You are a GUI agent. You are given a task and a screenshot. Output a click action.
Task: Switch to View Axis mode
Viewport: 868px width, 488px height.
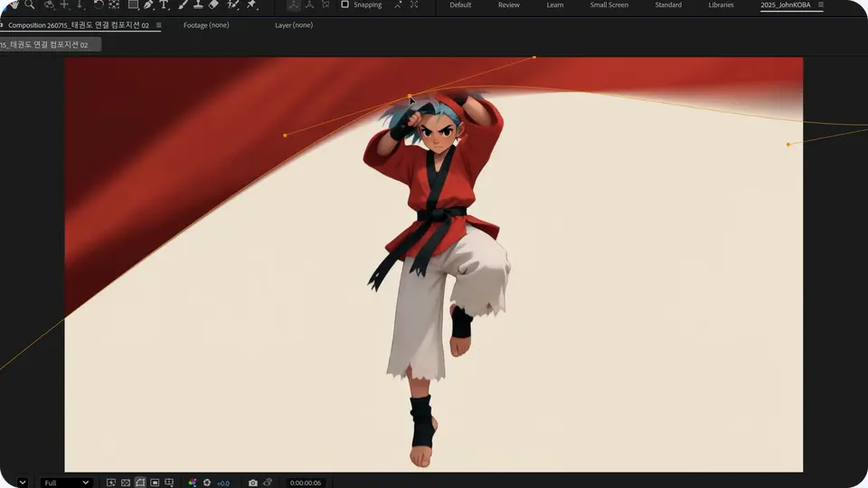(x=325, y=5)
